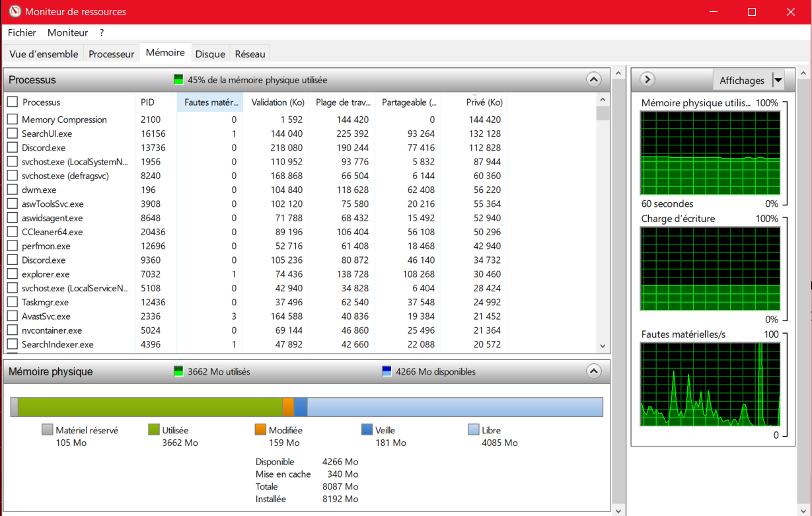
Task: Check the box next to Discord.exe PID 13736
Action: tap(12, 148)
